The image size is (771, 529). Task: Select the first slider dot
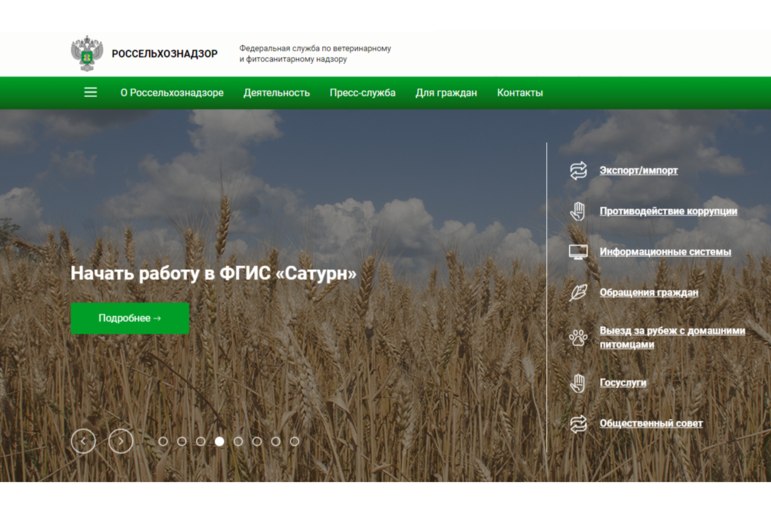(x=163, y=441)
